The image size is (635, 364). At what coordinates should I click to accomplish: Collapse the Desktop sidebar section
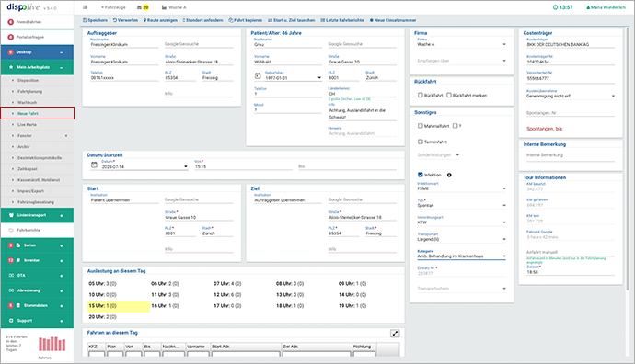click(62, 52)
